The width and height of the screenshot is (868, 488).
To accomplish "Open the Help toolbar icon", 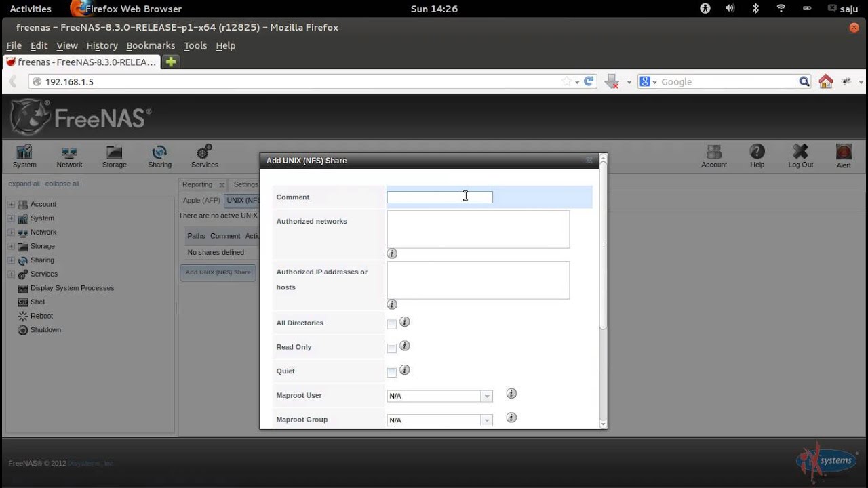I will click(x=757, y=157).
